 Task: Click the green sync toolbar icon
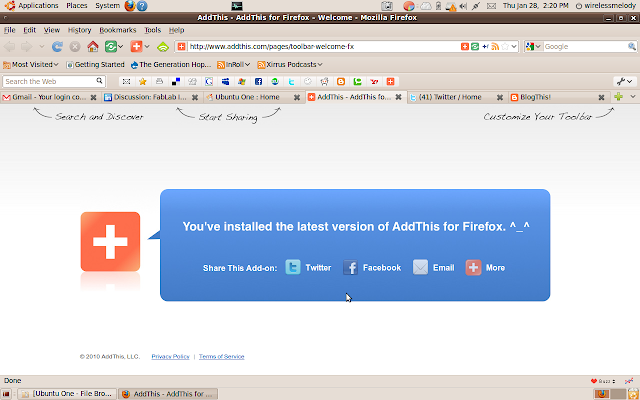(x=111, y=47)
